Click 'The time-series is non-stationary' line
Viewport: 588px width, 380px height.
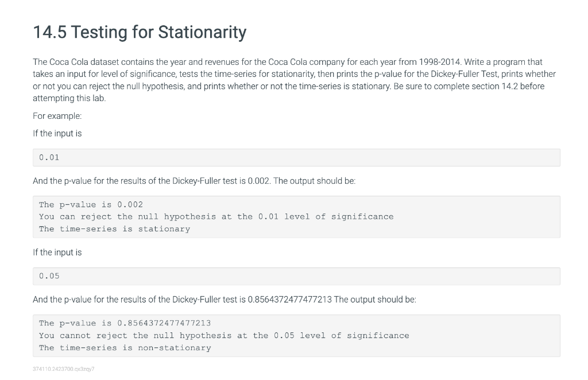[125, 348]
